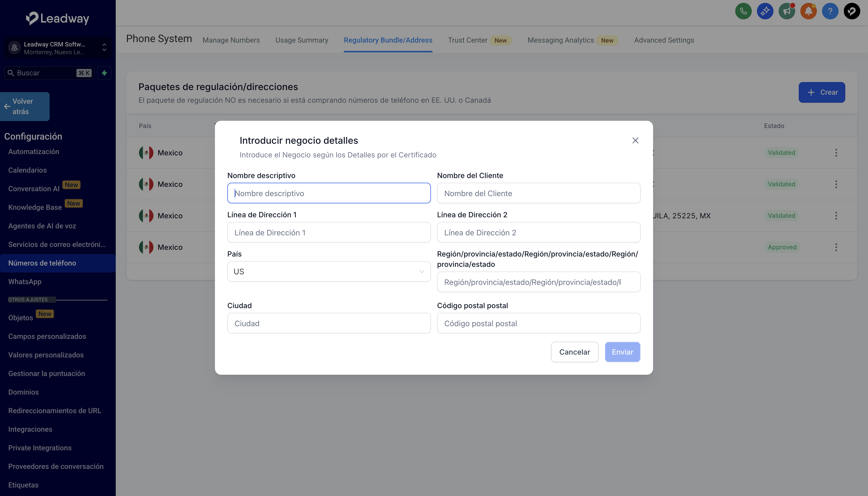Open the Manage Numbers tab
Viewport: 868px width, 496px height.
[231, 40]
